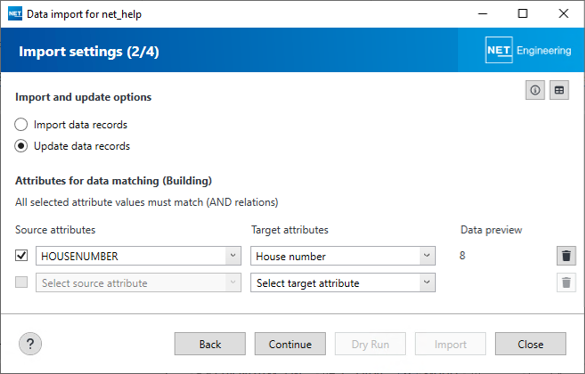
Task: Click the info icon button
Action: tap(535, 90)
